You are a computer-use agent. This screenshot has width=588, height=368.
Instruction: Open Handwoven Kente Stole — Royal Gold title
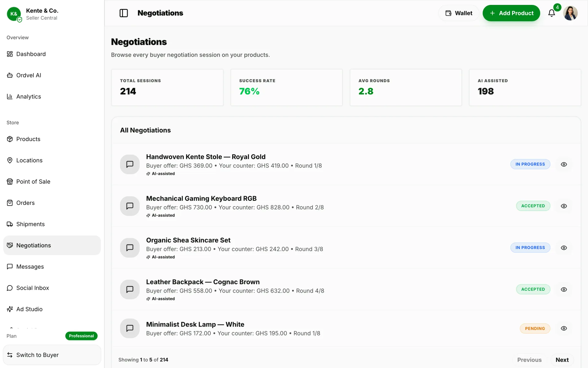206,157
